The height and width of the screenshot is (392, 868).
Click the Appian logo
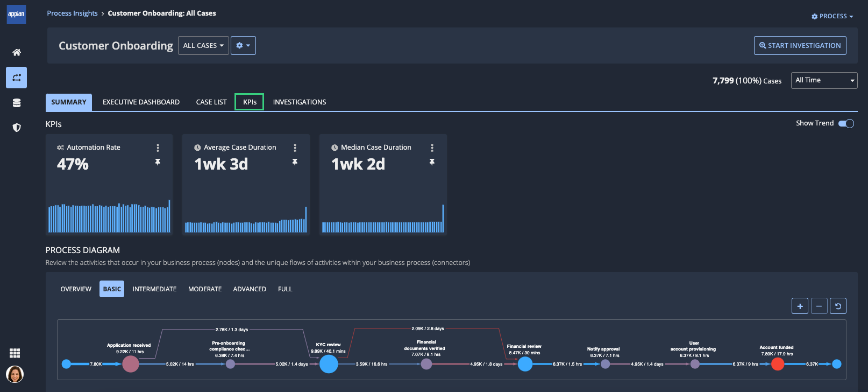(x=16, y=14)
